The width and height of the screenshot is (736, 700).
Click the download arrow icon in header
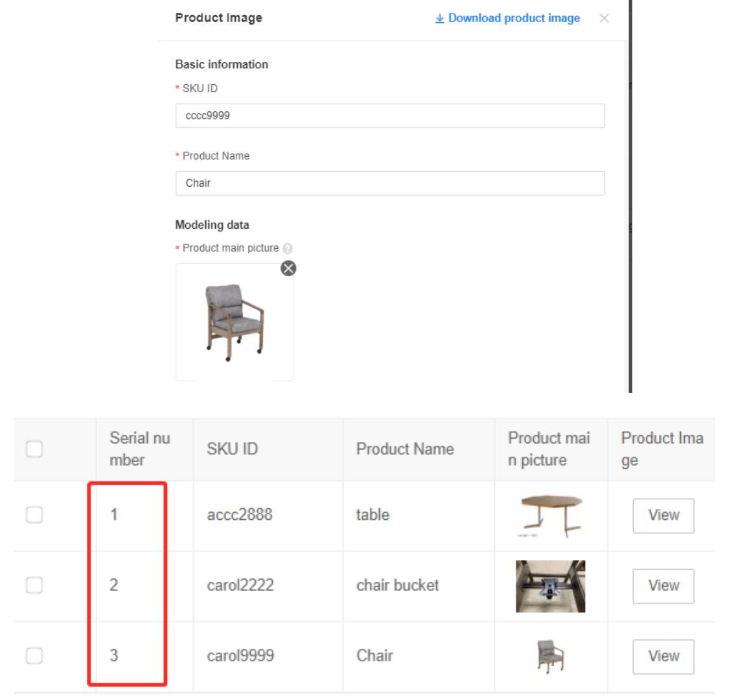point(440,18)
